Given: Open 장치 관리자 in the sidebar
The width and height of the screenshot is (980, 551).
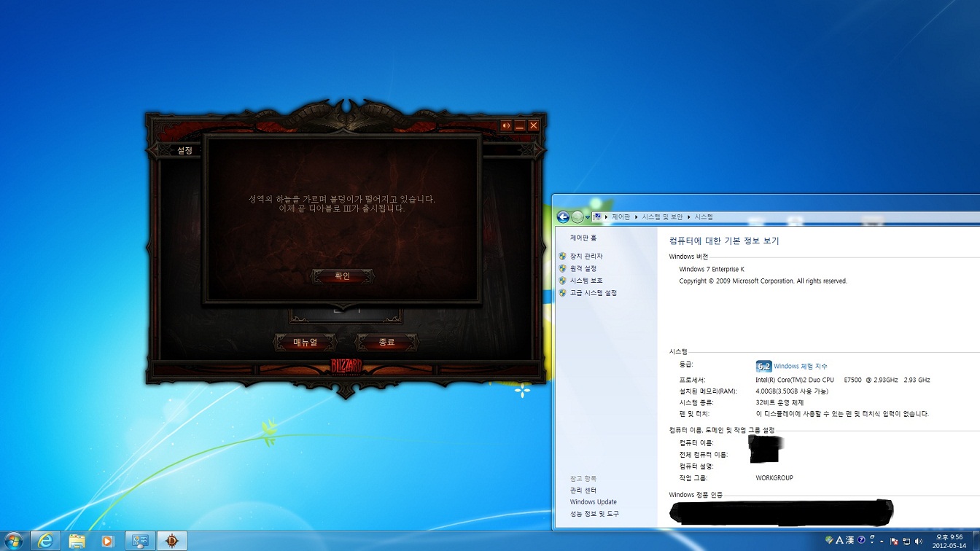Looking at the screenshot, I should pyautogui.click(x=586, y=257).
